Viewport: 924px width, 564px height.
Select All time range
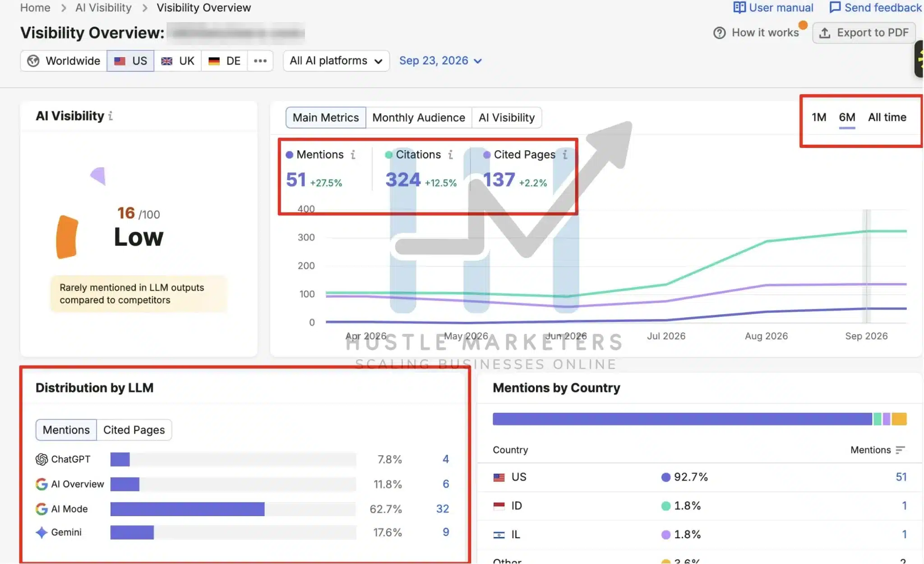[887, 117]
